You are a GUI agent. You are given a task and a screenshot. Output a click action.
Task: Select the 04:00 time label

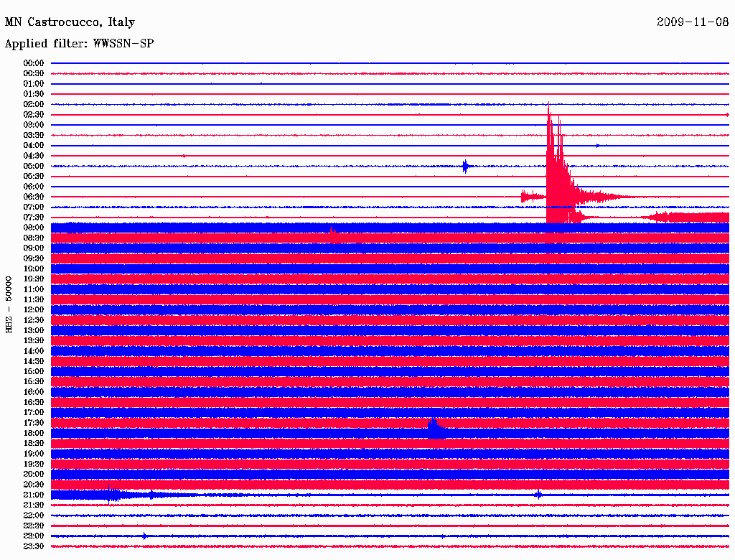click(34, 146)
